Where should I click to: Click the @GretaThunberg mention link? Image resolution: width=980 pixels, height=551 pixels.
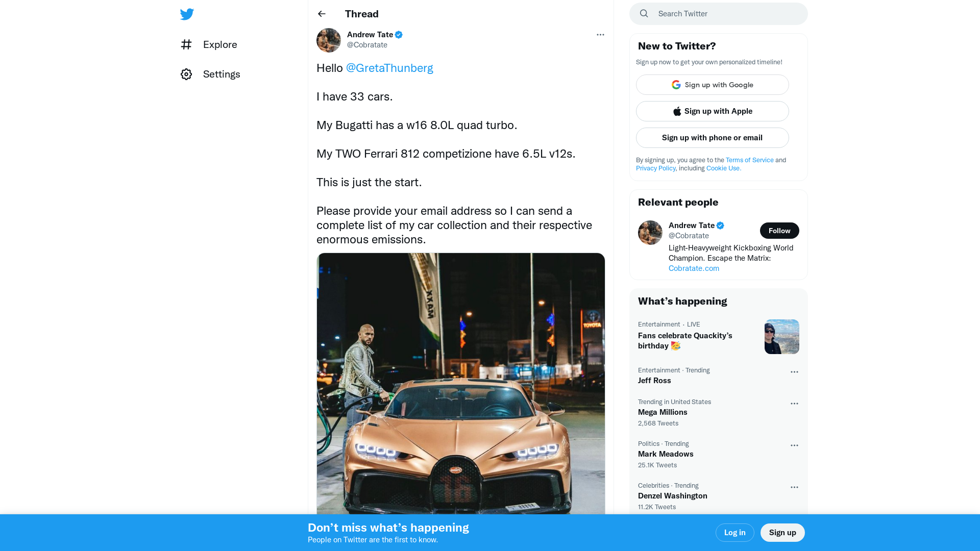[x=389, y=68]
